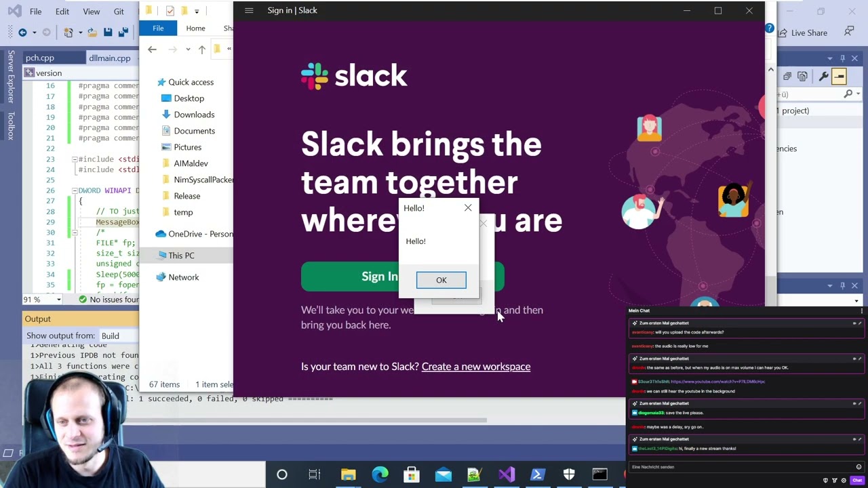Select the Release folder in navigation pane
The width and height of the screenshot is (868, 488).
click(x=180, y=196)
